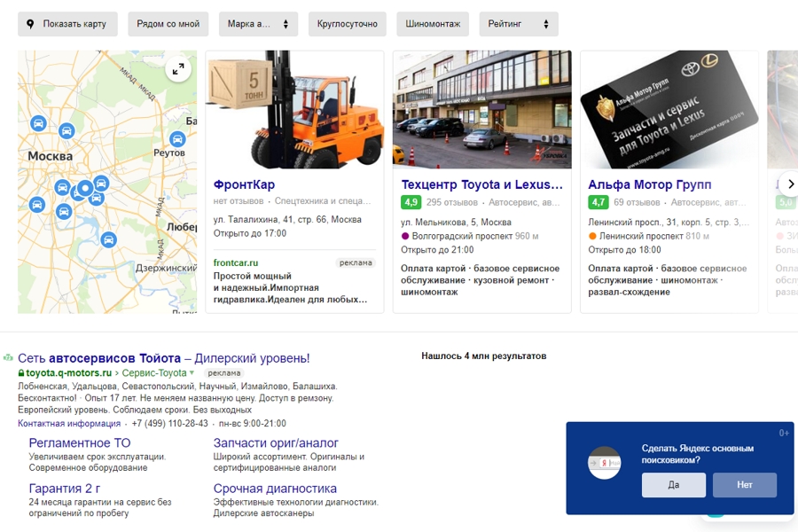Click car service map pin near Реутов
This screenshot has height=532, width=798.
coord(177,139)
